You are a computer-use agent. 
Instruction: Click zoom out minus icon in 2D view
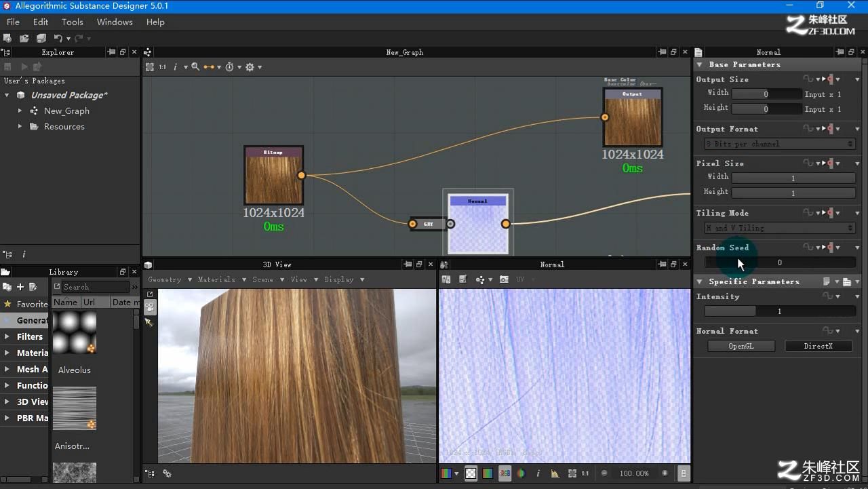pyautogui.click(x=604, y=473)
